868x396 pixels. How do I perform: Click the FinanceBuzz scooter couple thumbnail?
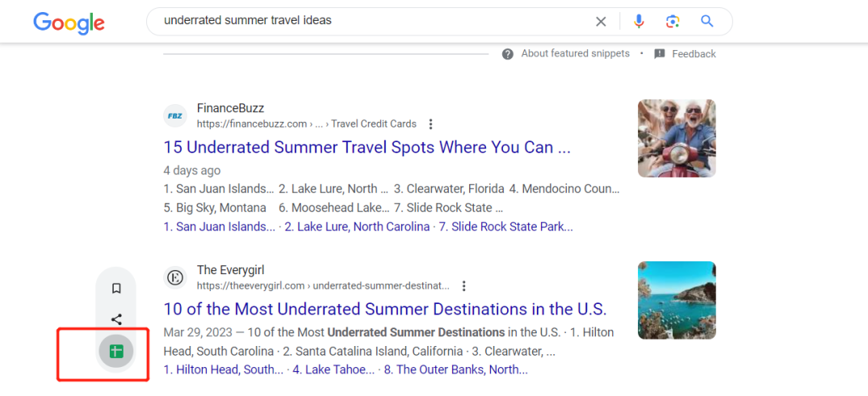point(677,138)
